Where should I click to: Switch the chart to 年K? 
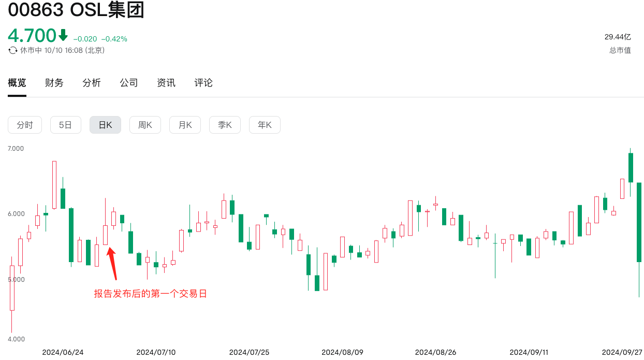265,125
